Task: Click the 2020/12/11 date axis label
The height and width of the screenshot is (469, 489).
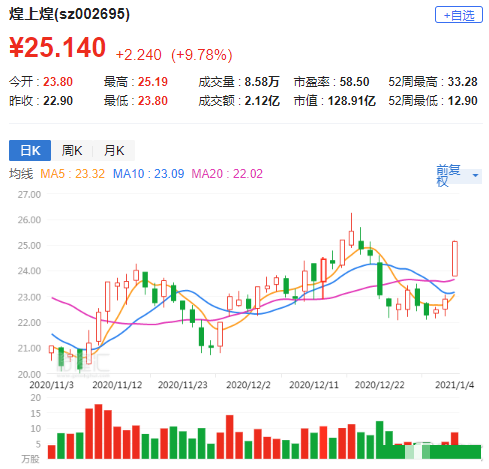Action: tap(314, 385)
